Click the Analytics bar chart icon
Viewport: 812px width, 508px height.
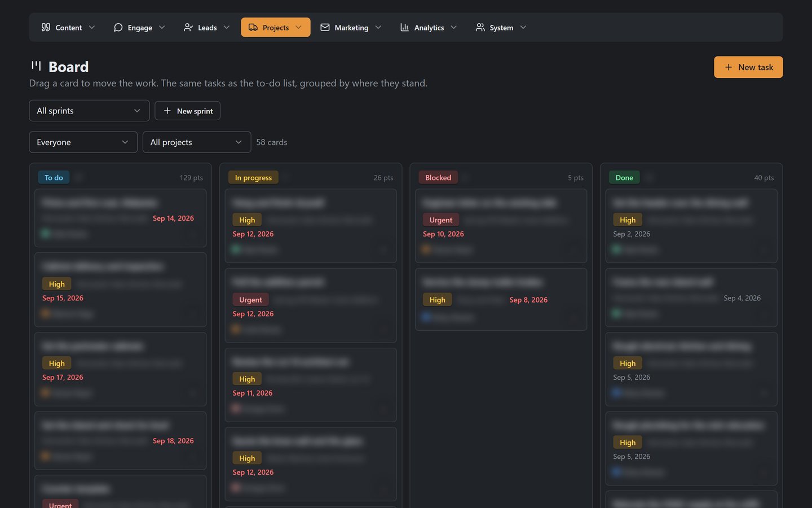404,27
